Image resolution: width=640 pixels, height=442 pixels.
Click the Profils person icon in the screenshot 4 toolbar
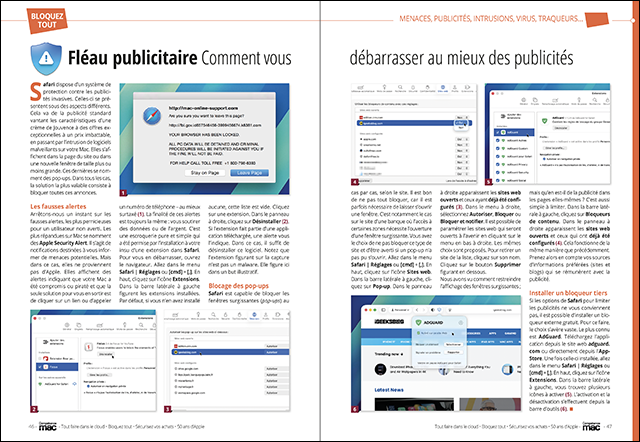click(x=455, y=89)
